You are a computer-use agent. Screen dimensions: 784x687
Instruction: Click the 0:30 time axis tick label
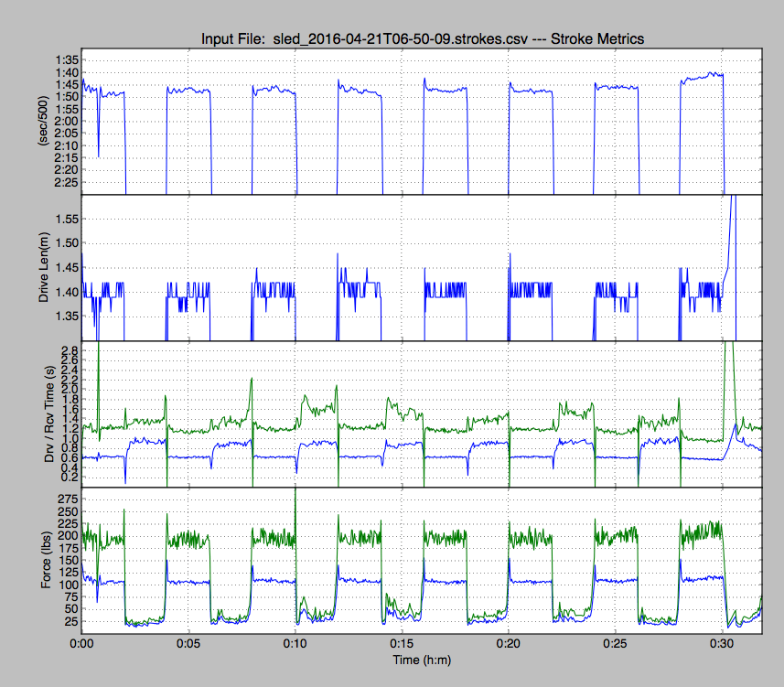point(722,643)
